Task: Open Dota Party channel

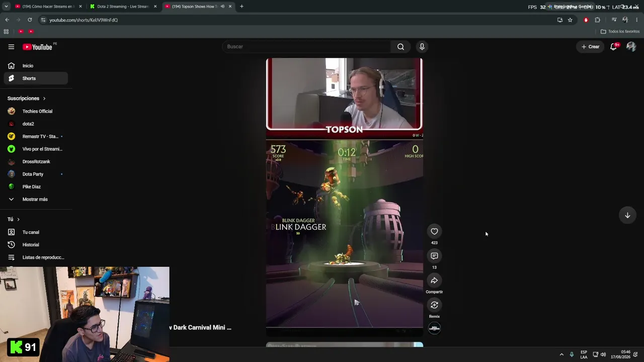Action: coord(36,174)
